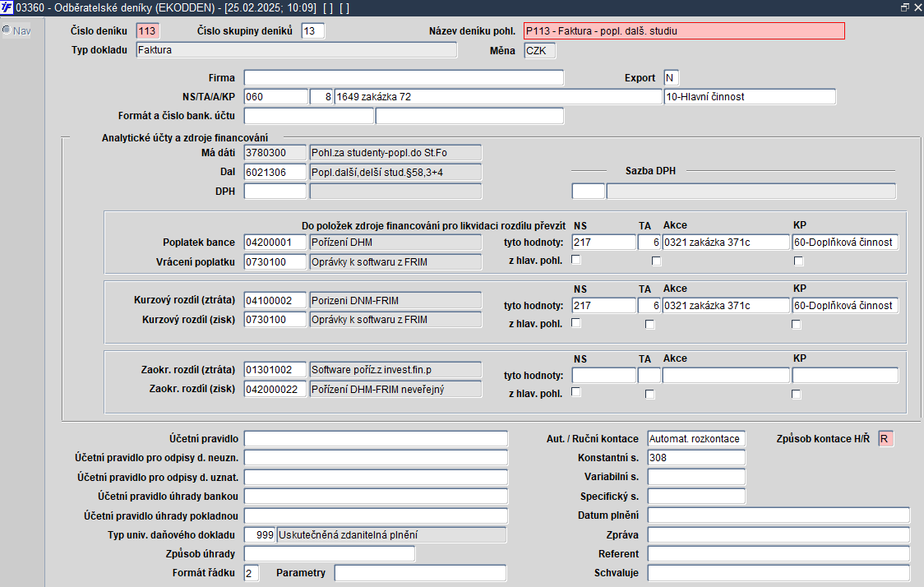The image size is (924, 587).
Task: Click the Kurzový rozdíl (ztráta) field 04100002
Action: pyautogui.click(x=275, y=301)
